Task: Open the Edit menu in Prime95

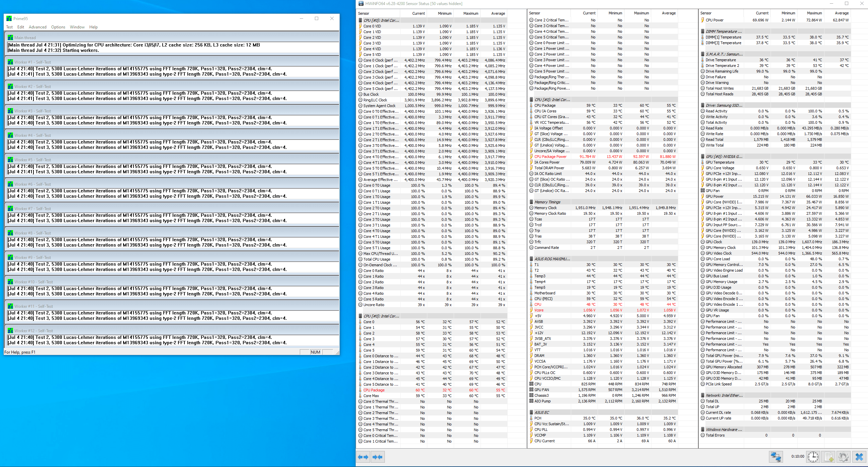Action: (x=20, y=27)
